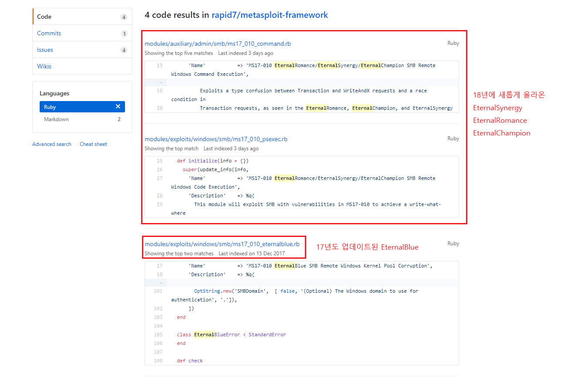Image resolution: width=588 pixels, height=382 pixels.
Task: Open Advanced search link
Action: point(52,144)
